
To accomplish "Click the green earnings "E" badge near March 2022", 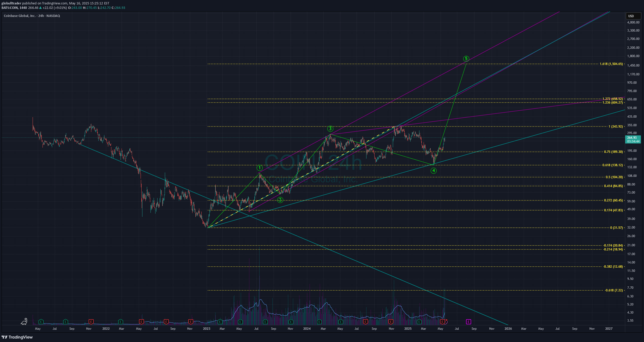I will [120, 322].
